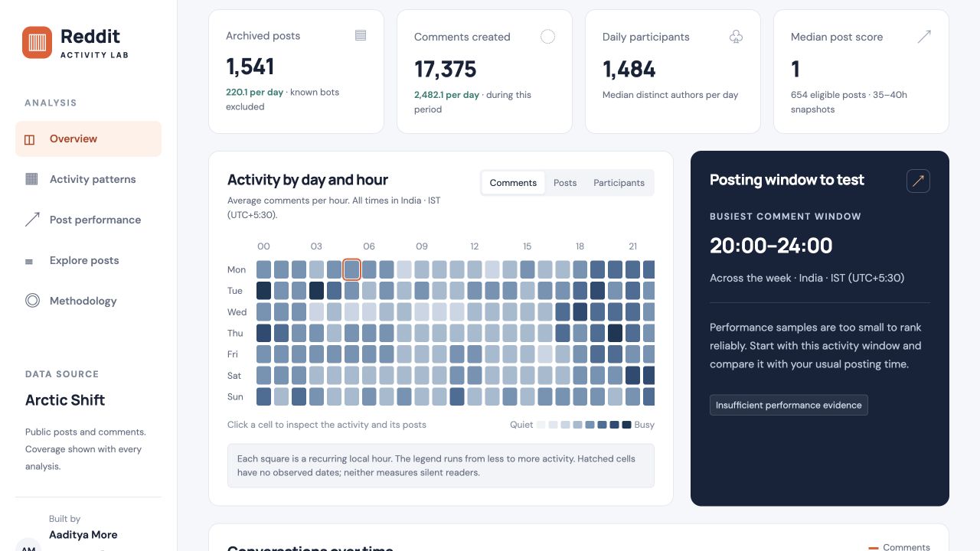Inspect the Thursday 20:00 heatmap cell

pos(616,333)
